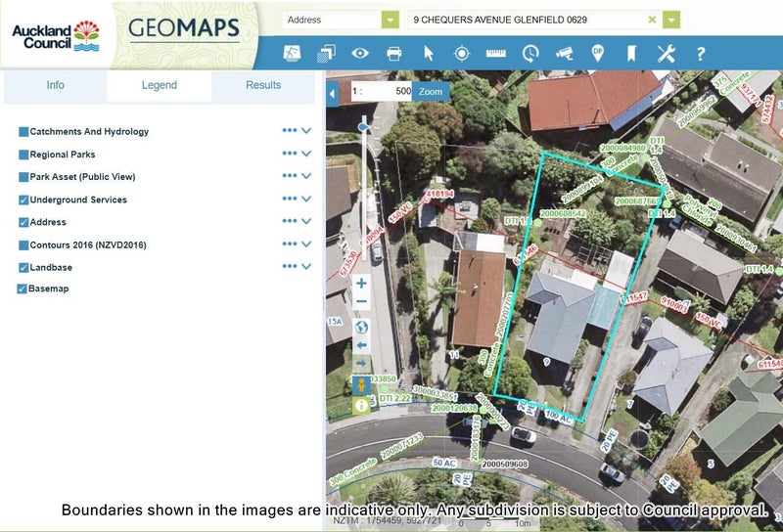Click the print map icon
783x532 pixels.
click(x=394, y=53)
